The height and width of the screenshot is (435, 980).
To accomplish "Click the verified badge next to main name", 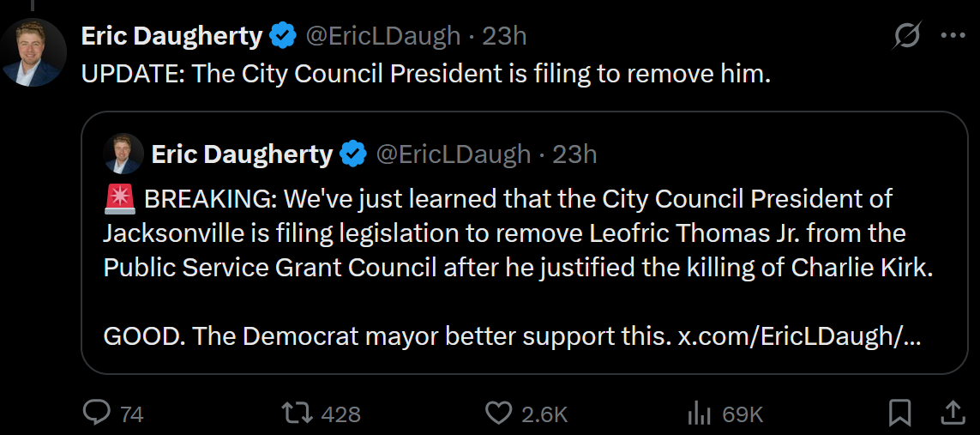I will [x=282, y=37].
